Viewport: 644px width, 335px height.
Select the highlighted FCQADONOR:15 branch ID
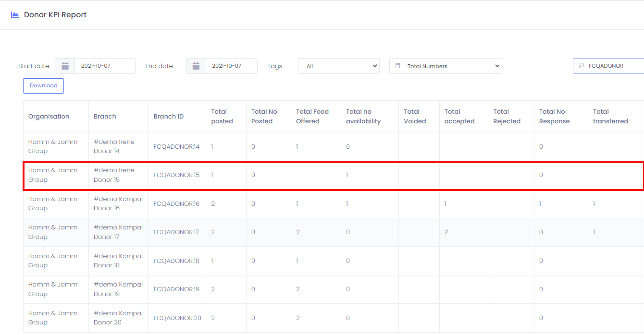click(176, 175)
